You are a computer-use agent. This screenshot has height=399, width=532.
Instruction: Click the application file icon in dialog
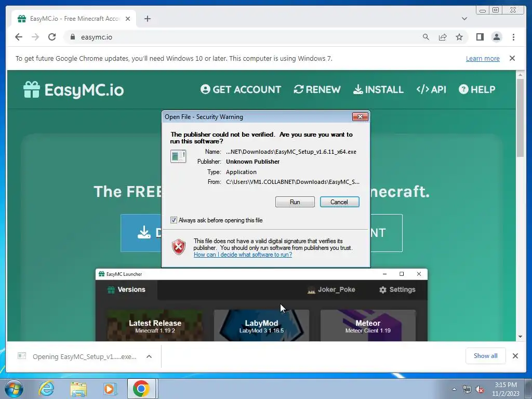[178, 156]
